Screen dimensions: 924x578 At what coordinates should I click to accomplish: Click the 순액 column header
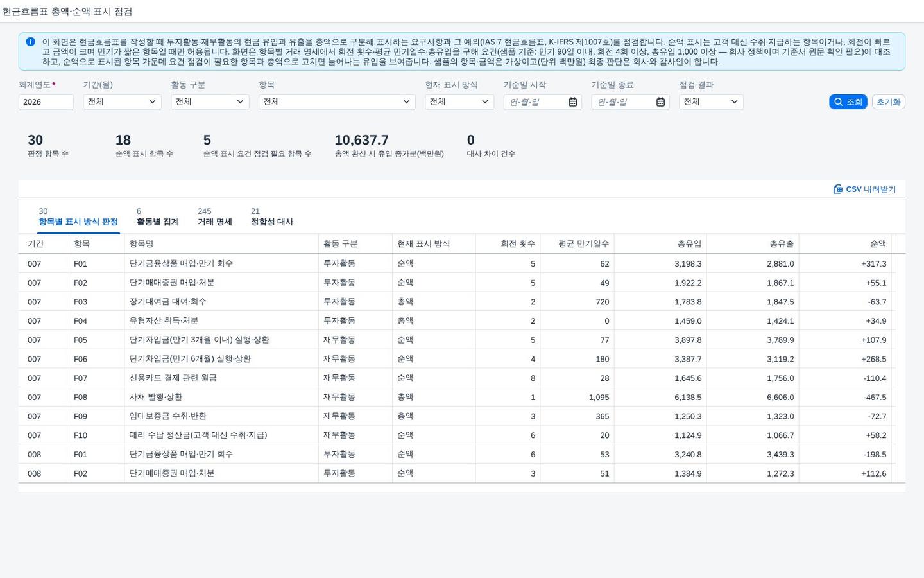845,244
